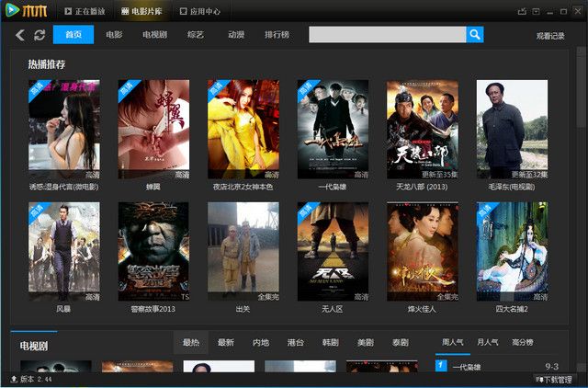Screen dimensions: 588x388
Task: Open the title bar dropdown menu icon
Action: coord(536,11)
